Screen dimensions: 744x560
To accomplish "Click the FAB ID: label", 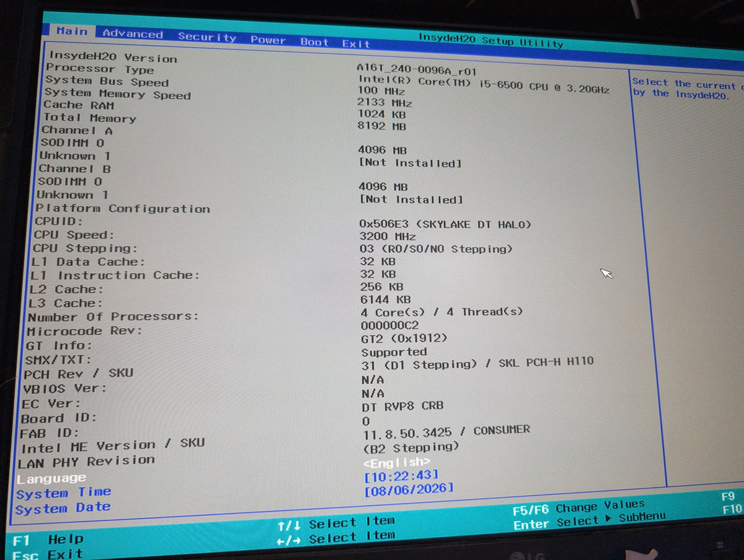I will pos(50,433).
